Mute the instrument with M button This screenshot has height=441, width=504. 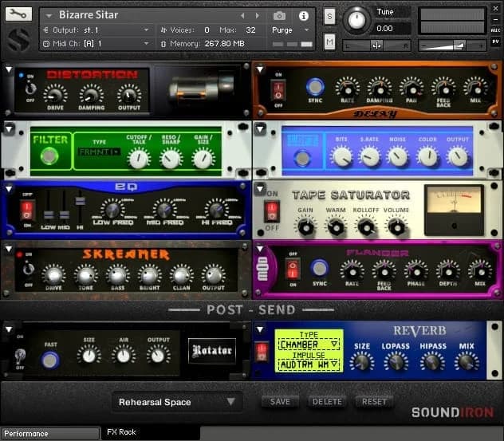(329, 42)
